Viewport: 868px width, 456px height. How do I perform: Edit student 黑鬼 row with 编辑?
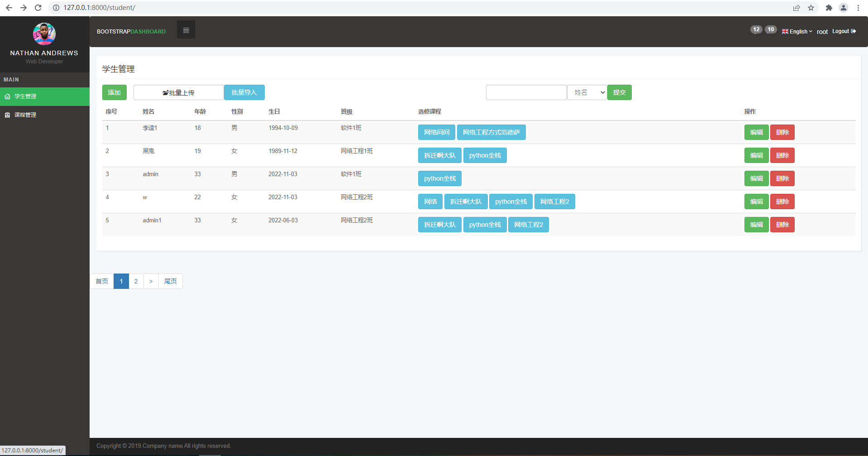tap(757, 155)
